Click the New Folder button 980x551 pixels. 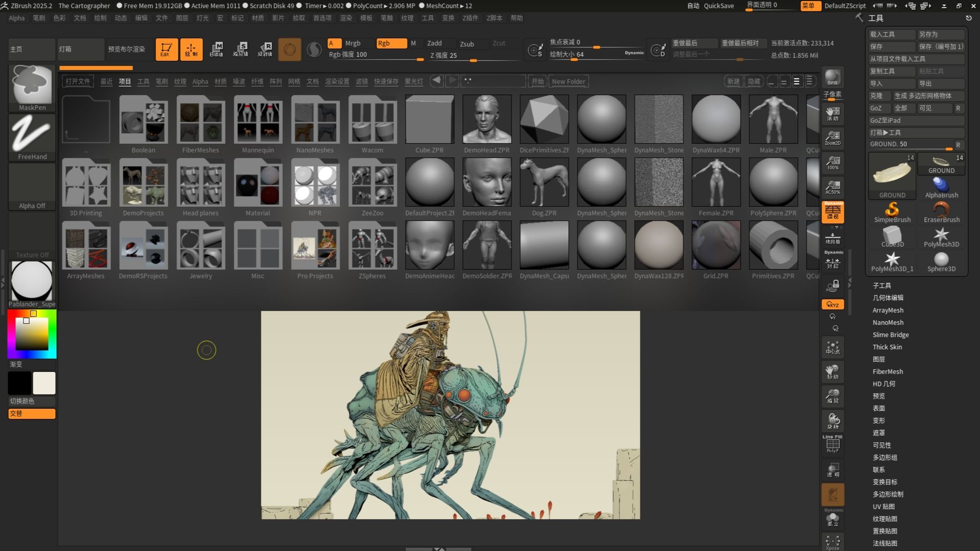568,81
